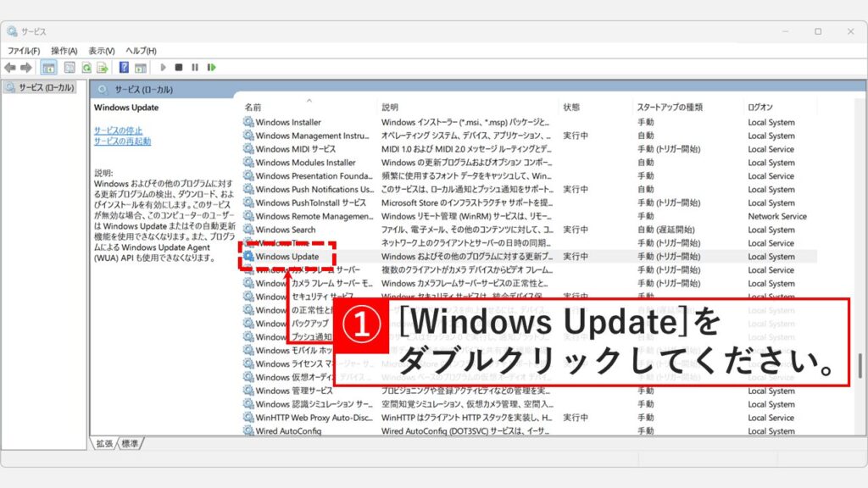This screenshot has width=868, height=488.
Task: Click the export list icon
Action: [x=103, y=67]
